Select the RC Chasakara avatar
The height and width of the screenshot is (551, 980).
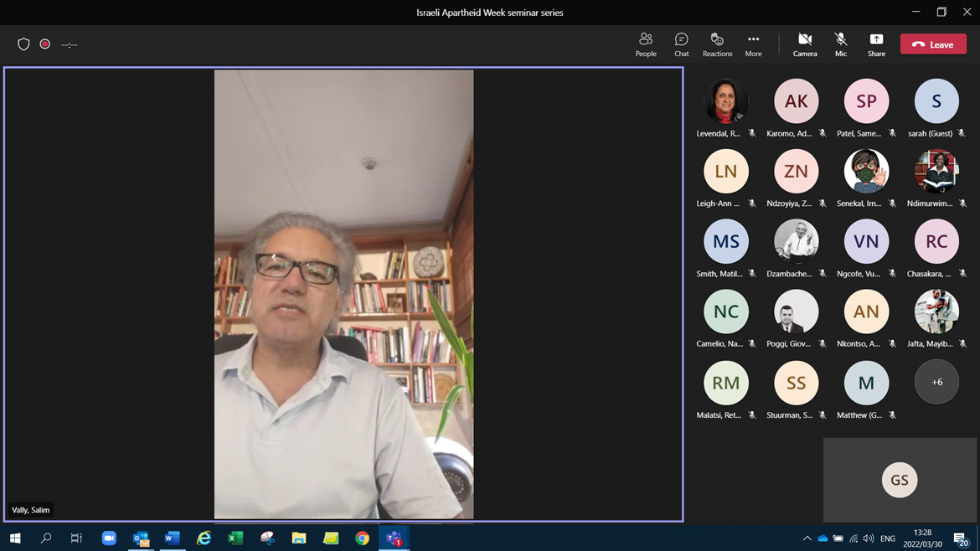tap(936, 241)
